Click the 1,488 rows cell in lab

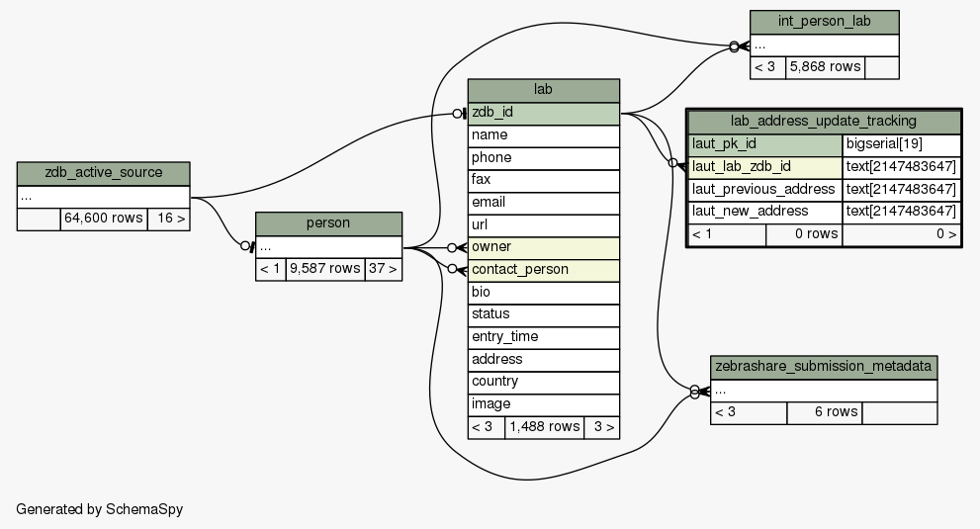point(544,427)
